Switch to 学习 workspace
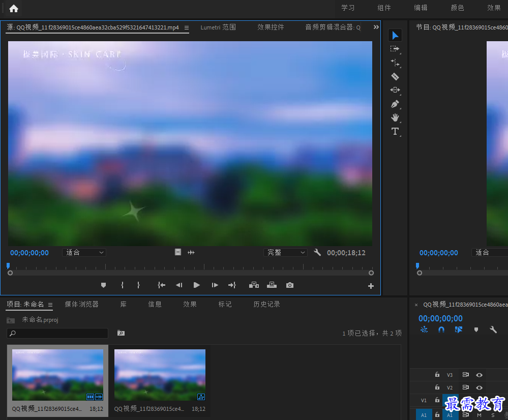 348,8
